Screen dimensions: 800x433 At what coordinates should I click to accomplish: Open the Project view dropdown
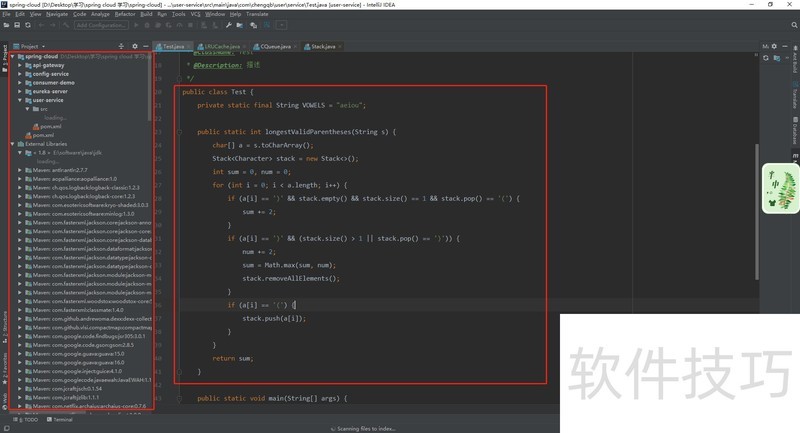30,46
